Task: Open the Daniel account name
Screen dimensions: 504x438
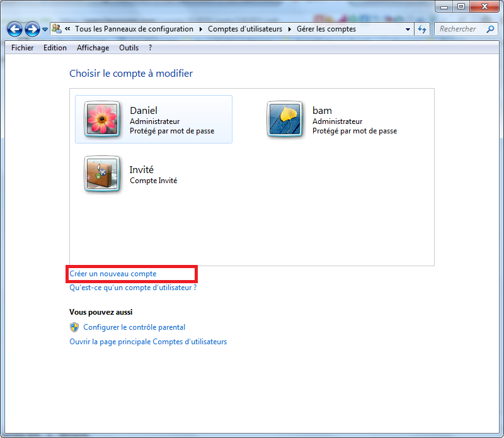Action: [144, 111]
